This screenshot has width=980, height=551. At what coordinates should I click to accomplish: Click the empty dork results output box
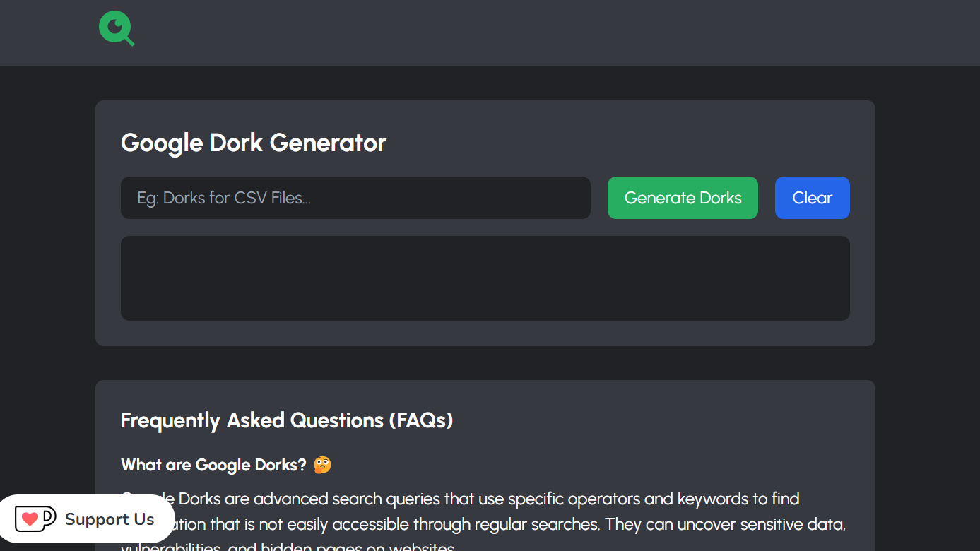485,278
